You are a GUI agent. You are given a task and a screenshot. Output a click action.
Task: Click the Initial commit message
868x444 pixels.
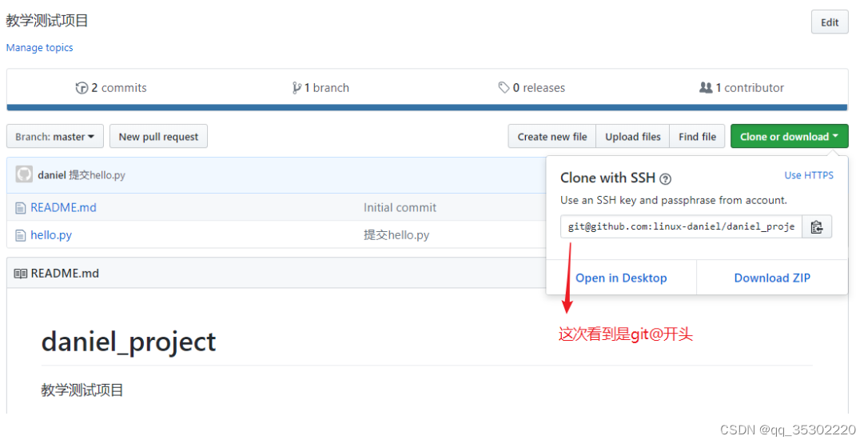[x=400, y=207]
